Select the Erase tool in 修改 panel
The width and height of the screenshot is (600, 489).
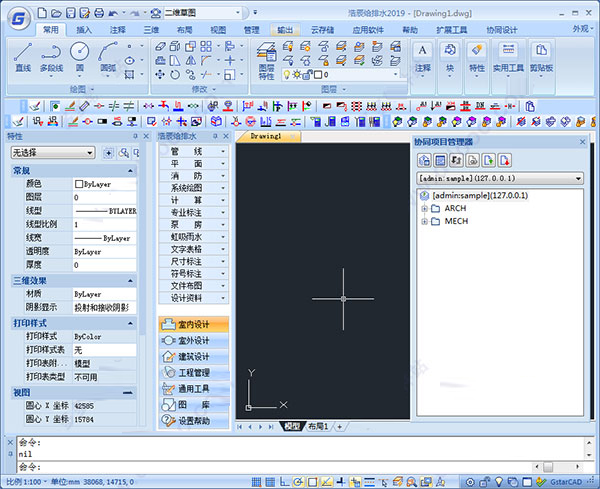pos(160,46)
